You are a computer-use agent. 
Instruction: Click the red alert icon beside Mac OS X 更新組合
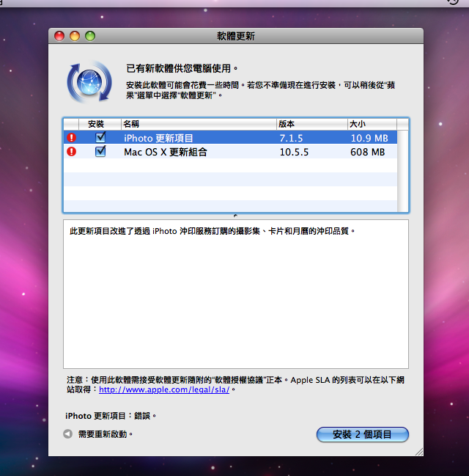(71, 151)
